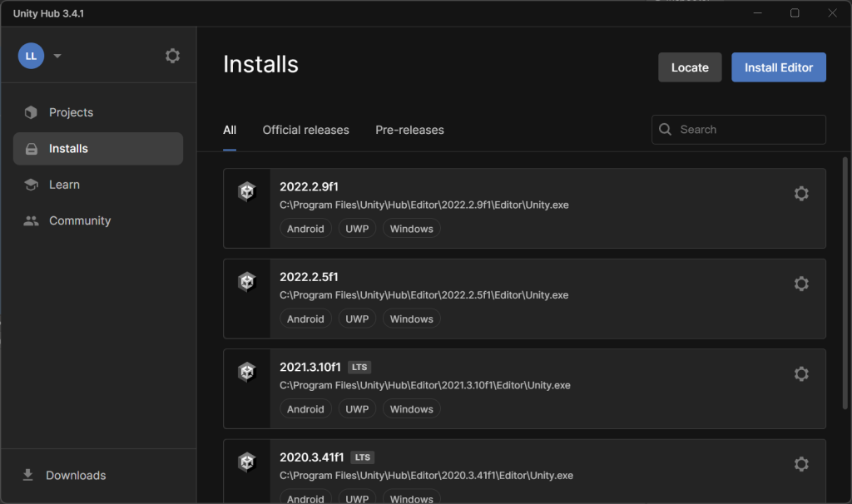Click LTS badge next to 2021.3.10f1
The height and width of the screenshot is (504, 852).
click(359, 367)
